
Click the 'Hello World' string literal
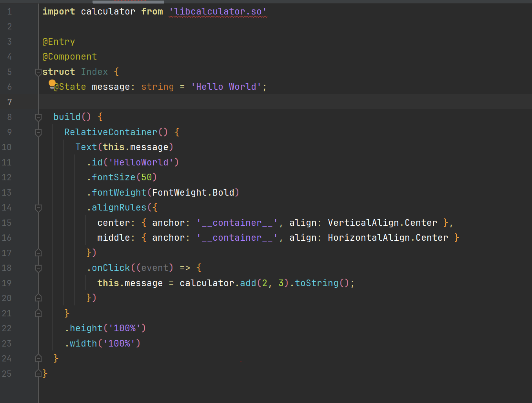coord(226,87)
